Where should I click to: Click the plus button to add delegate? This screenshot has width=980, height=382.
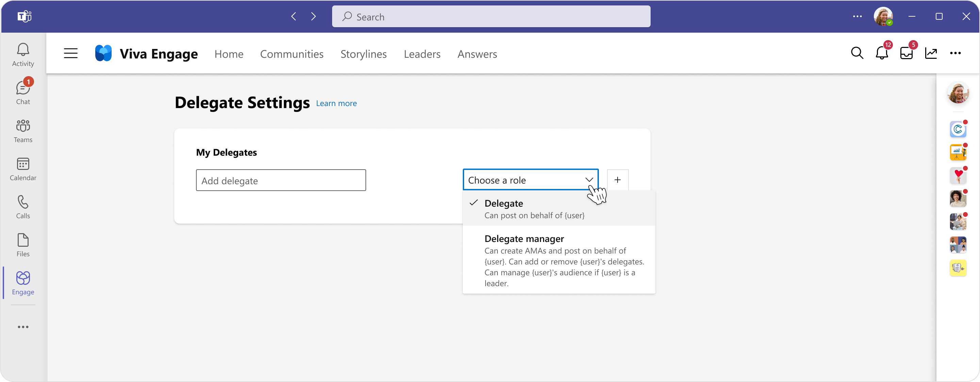(618, 180)
